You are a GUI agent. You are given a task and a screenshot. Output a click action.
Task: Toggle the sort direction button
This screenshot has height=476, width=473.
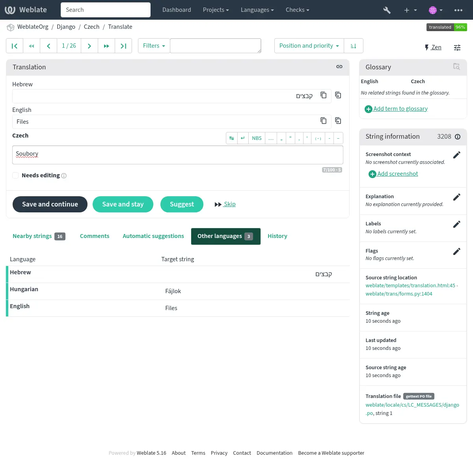point(353,46)
